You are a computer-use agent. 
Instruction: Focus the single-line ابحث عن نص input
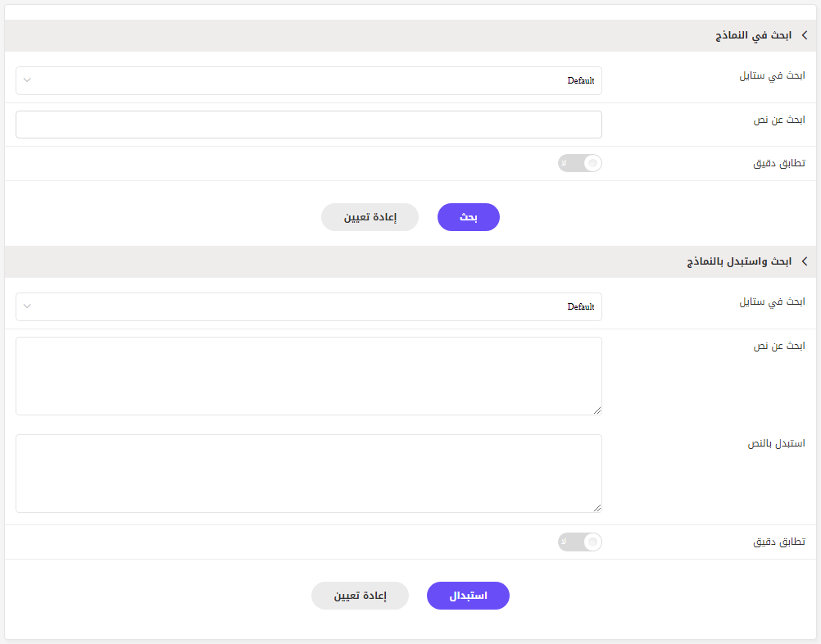pos(309,125)
